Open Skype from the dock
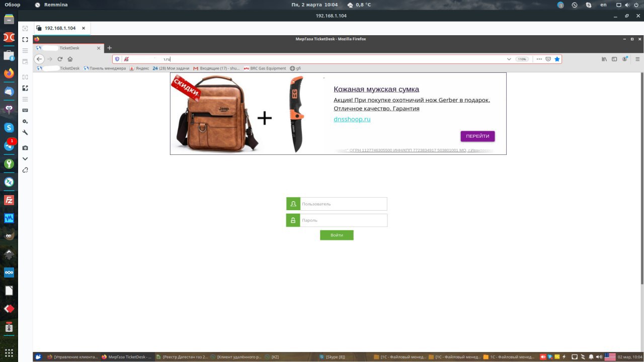The image size is (644, 362). [9, 128]
